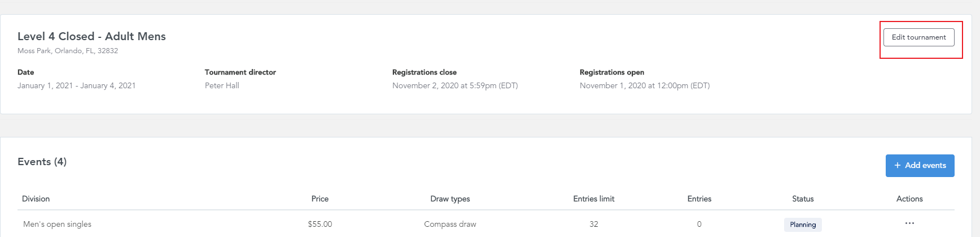Click the Events (4) section heading
This screenshot has height=237, width=980.
(x=42, y=162)
